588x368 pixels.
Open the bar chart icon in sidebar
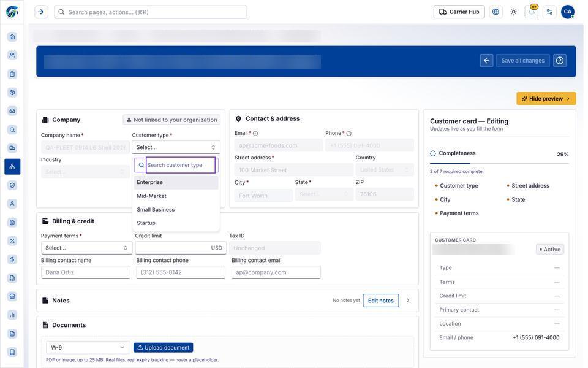point(12,315)
